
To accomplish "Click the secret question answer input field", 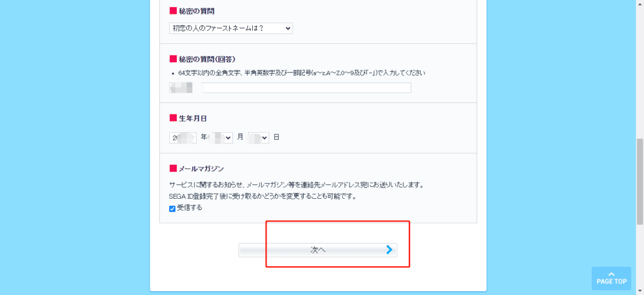I will point(290,88).
